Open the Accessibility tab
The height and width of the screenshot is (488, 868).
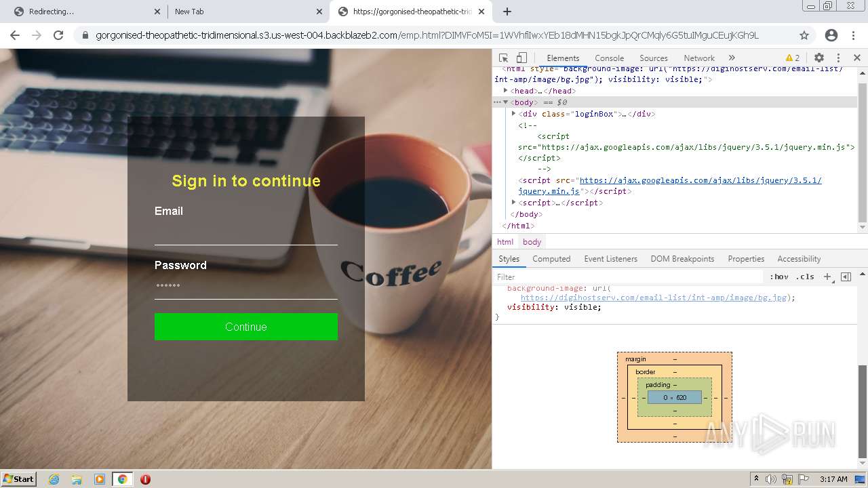coord(799,259)
